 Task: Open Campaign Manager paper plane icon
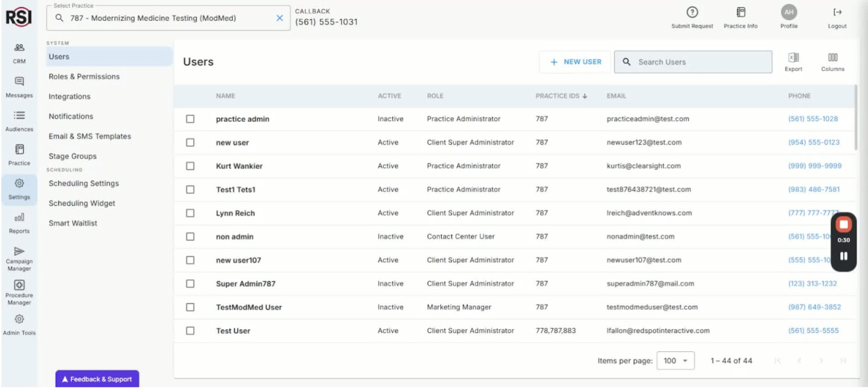click(19, 251)
